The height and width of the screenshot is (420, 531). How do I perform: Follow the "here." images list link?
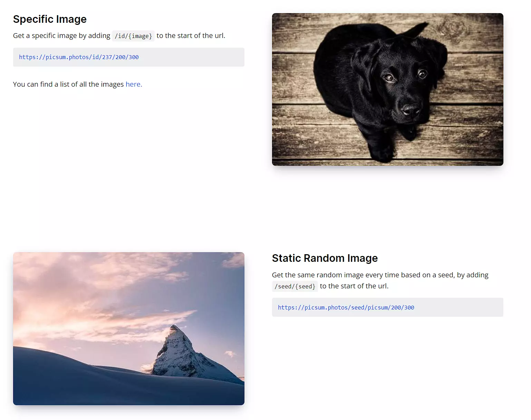(134, 84)
